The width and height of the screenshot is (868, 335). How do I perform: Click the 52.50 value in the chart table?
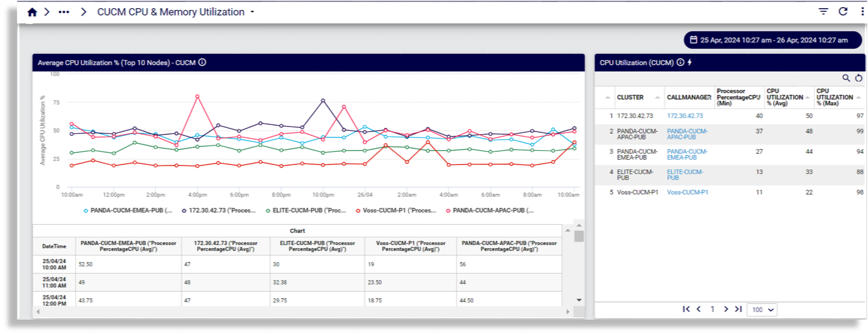85,265
